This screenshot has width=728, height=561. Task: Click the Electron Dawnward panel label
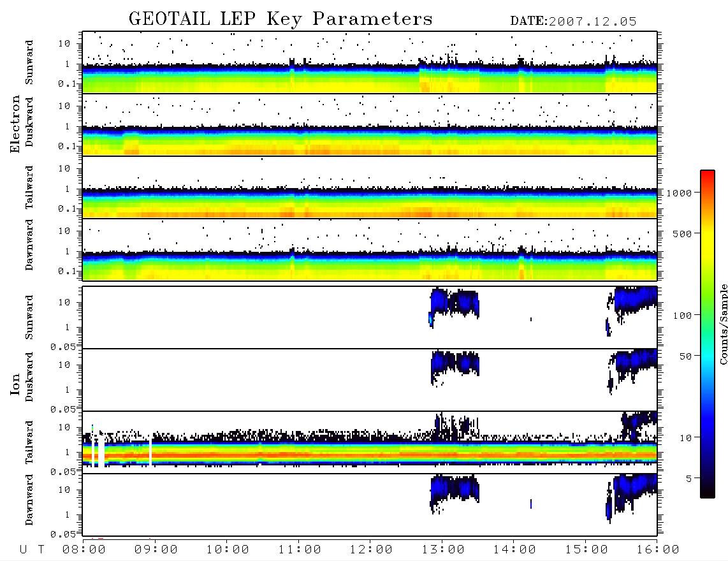29,245
